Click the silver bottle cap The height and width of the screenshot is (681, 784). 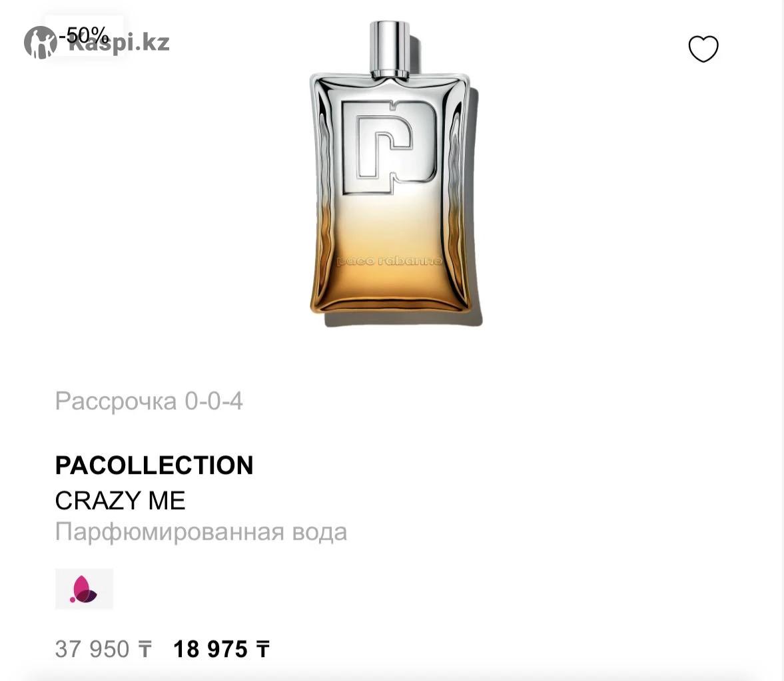pyautogui.click(x=390, y=49)
